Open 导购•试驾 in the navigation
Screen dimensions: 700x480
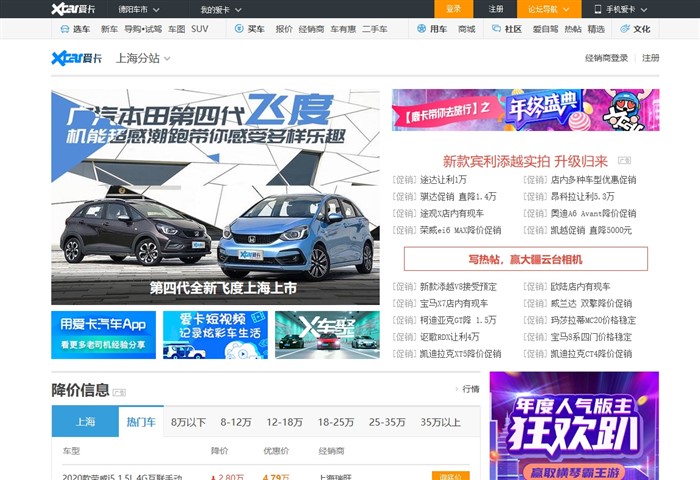[143, 29]
